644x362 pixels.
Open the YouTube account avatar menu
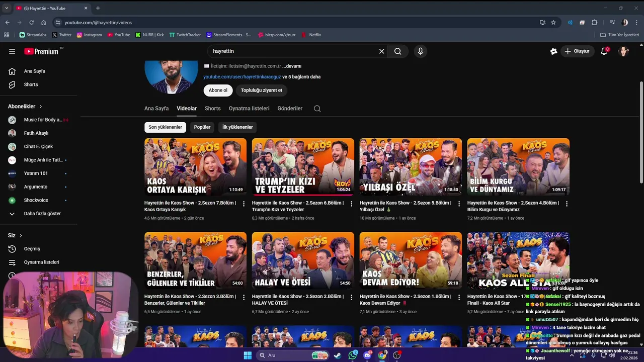coord(624,51)
